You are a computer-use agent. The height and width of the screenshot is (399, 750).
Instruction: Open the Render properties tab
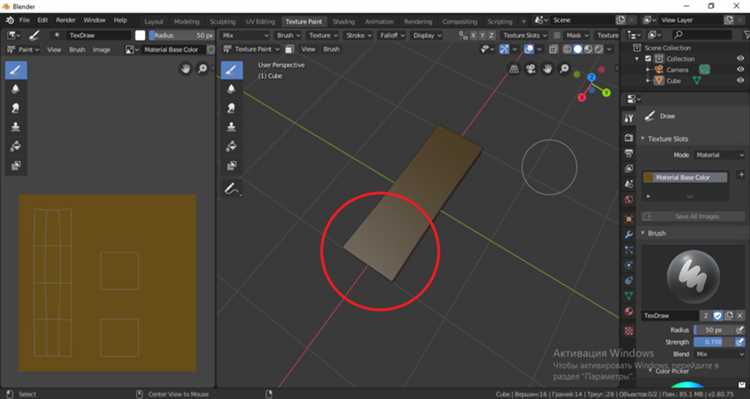pyautogui.click(x=629, y=138)
